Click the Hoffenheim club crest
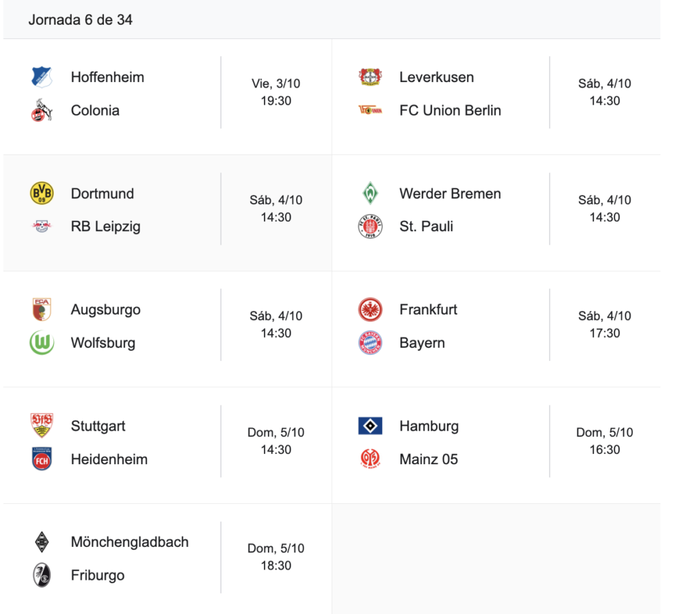Screen dimensions: 700x614 [42, 77]
